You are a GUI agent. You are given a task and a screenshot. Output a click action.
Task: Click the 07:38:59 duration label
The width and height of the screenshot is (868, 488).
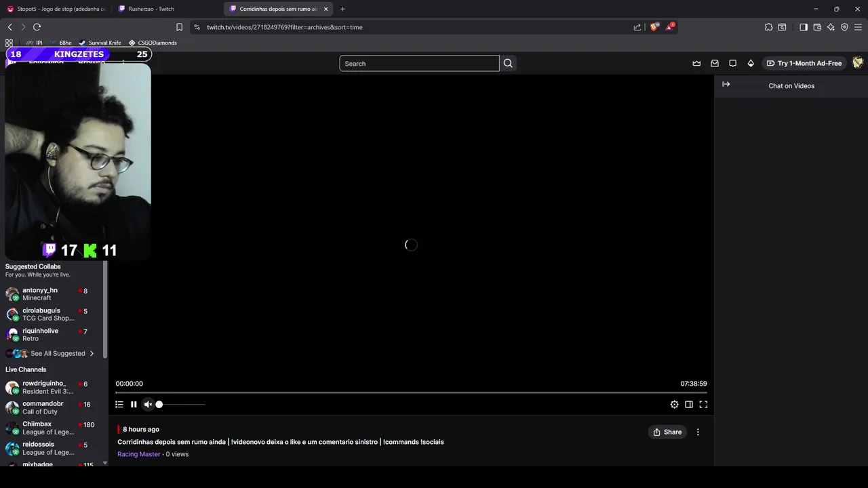point(694,384)
